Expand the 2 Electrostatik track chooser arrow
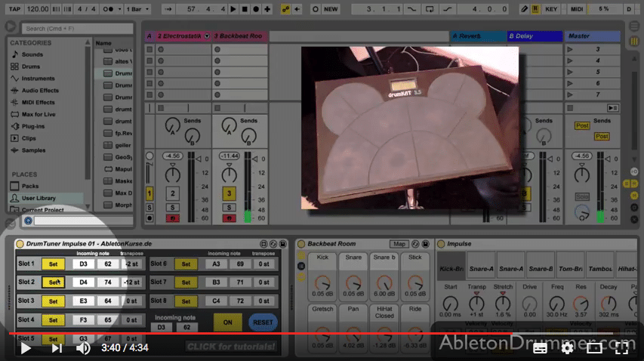Screen dimensions: 644x361 pos(207,36)
